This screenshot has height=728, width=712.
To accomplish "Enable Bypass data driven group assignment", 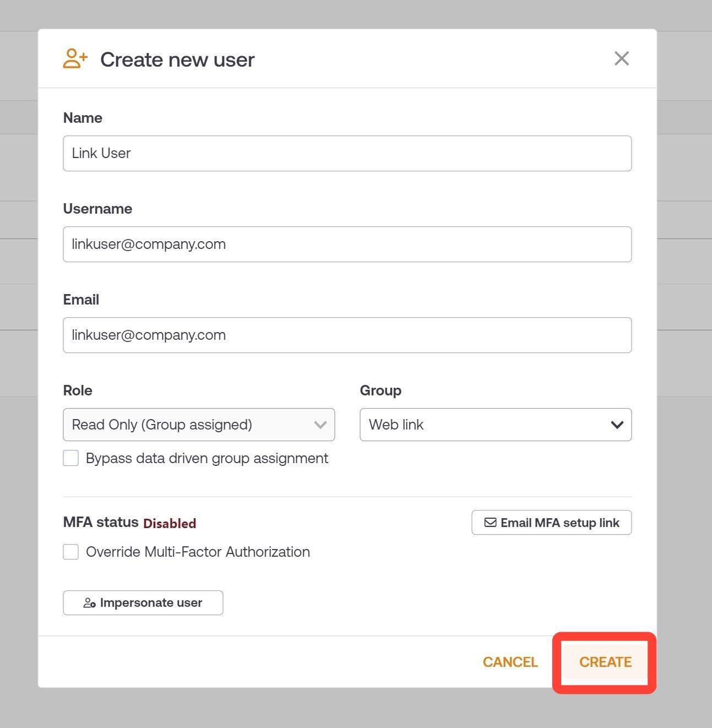I will point(71,458).
